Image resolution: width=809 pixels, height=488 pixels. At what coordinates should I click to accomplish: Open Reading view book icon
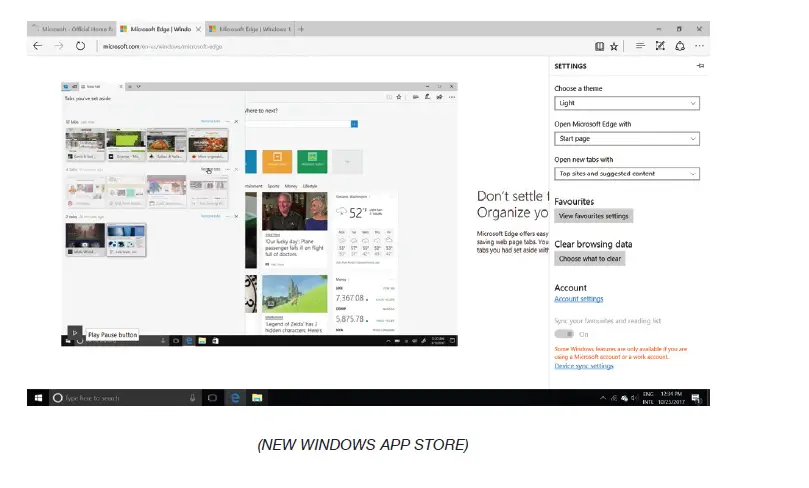pos(599,46)
